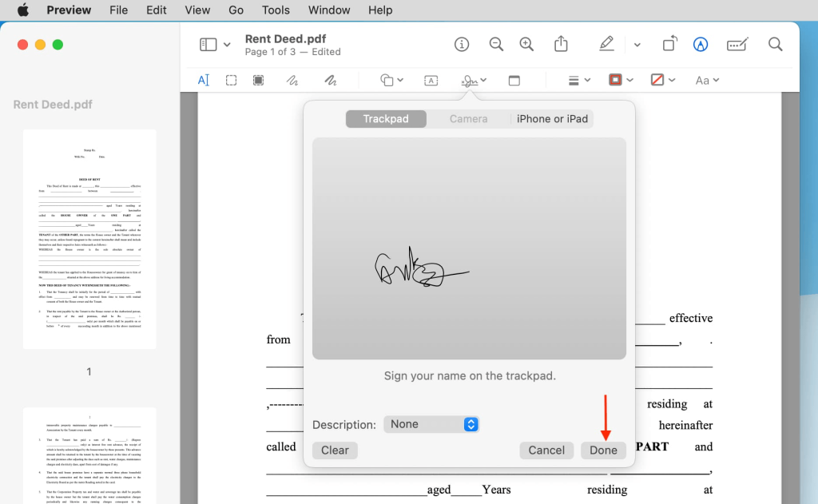
Task: Zoom in using the magnifier plus icon
Action: 526,45
